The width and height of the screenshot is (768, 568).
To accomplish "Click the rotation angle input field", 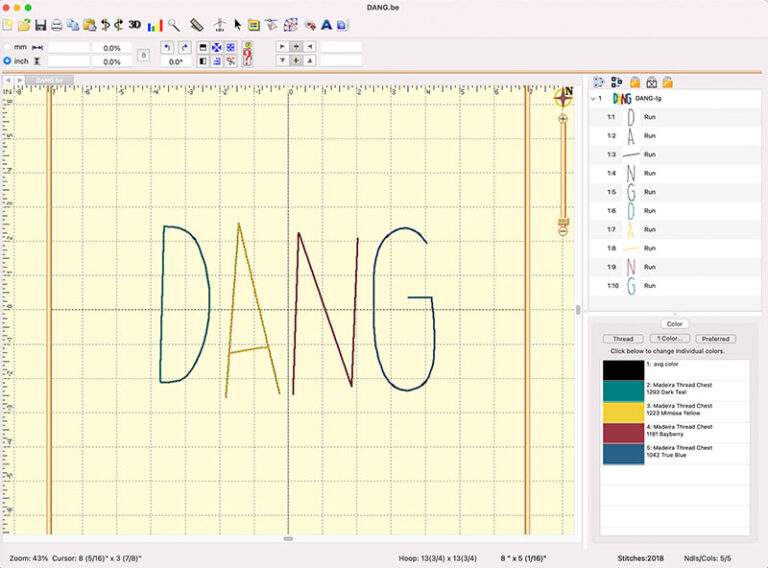I will tap(177, 62).
